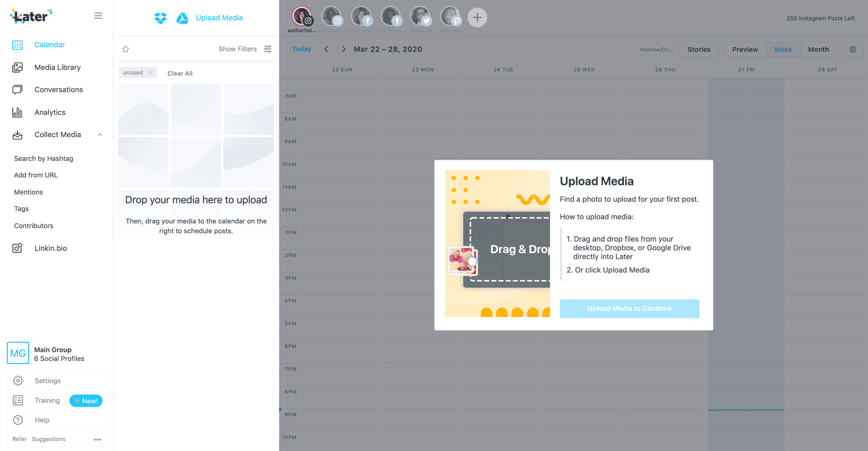Click the Later logo
Viewport: 868px width, 451px height.
point(31,16)
